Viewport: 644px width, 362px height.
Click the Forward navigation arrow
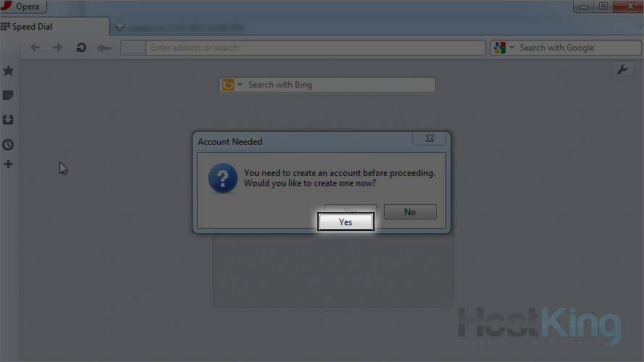click(x=57, y=48)
